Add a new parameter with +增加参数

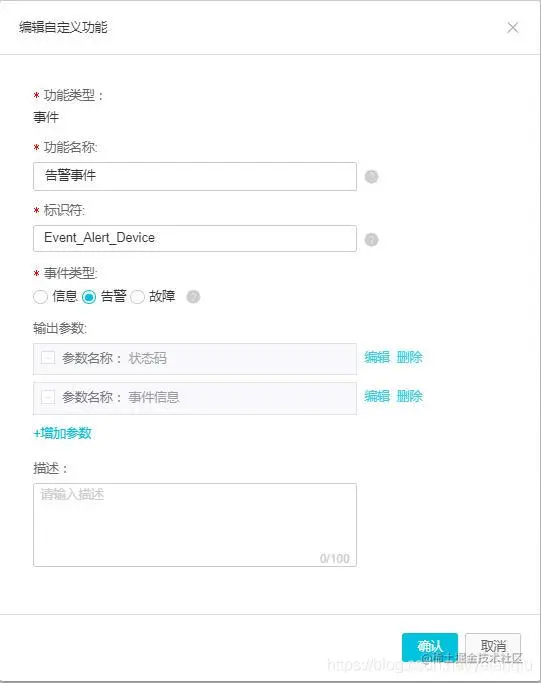tap(62, 433)
